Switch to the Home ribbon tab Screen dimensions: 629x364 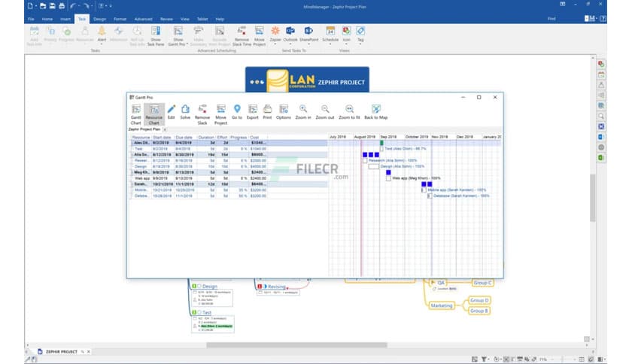pos(47,19)
